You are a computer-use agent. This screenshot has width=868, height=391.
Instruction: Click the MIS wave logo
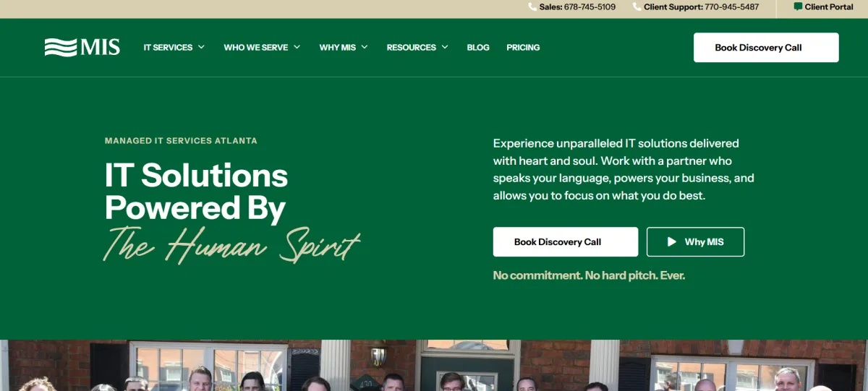pyautogui.click(x=82, y=48)
